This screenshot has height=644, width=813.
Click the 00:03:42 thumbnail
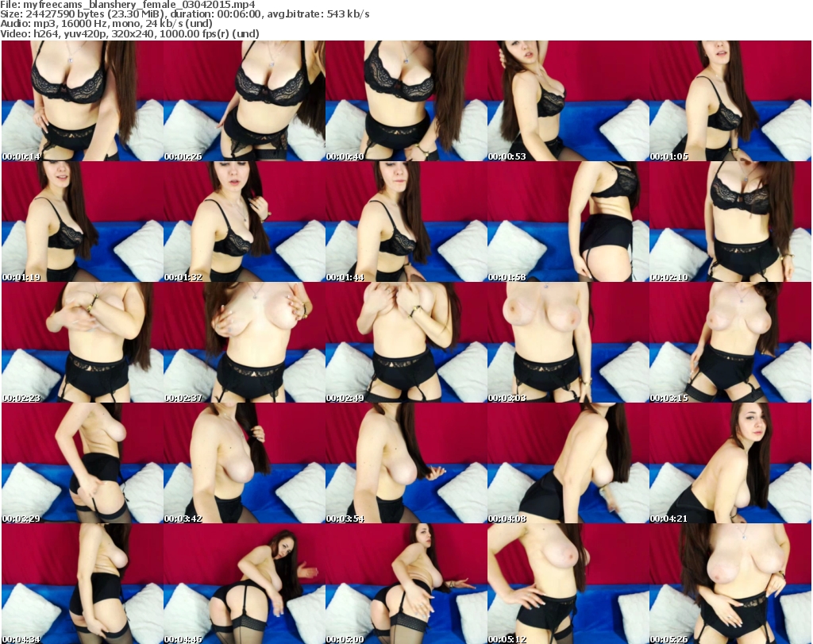click(x=244, y=463)
